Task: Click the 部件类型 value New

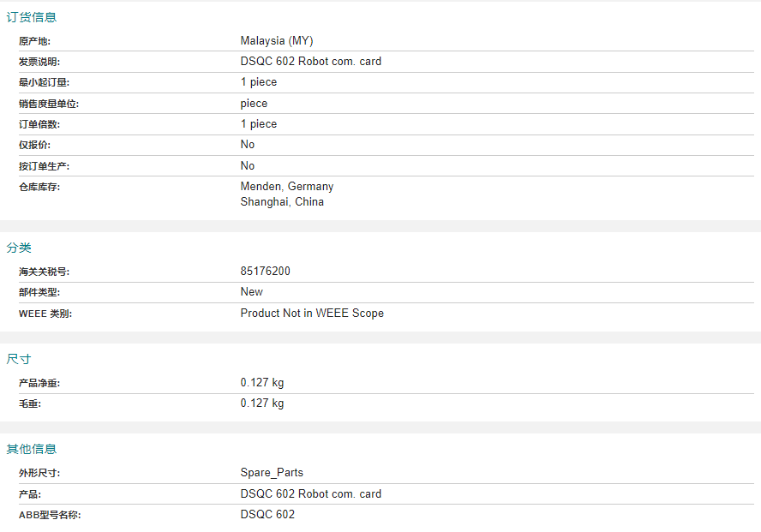Action: [x=251, y=292]
